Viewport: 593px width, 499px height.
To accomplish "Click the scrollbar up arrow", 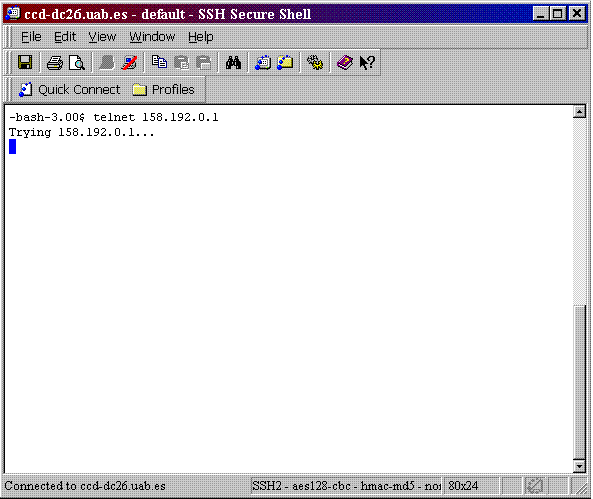I will tap(579, 112).
